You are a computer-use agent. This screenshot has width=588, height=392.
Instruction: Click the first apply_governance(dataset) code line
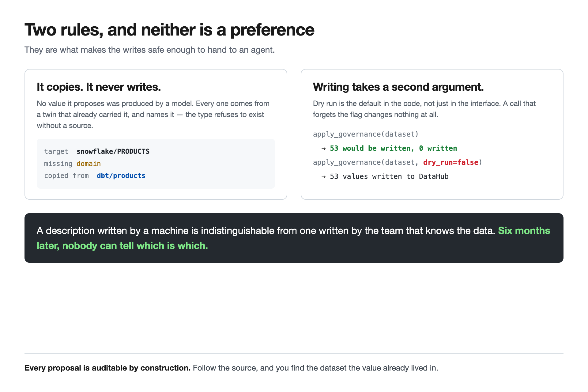point(366,134)
